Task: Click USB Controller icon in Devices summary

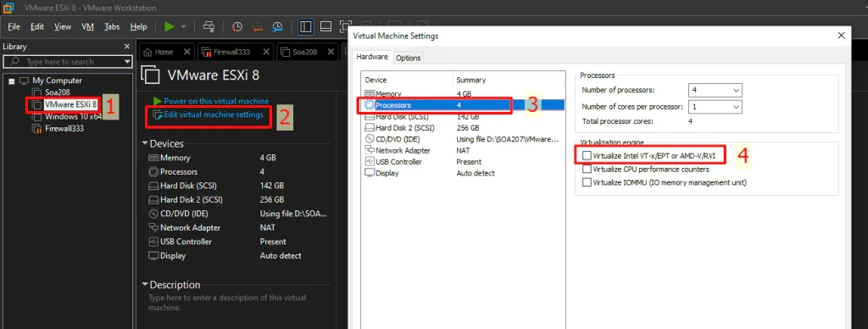Action: pos(153,242)
